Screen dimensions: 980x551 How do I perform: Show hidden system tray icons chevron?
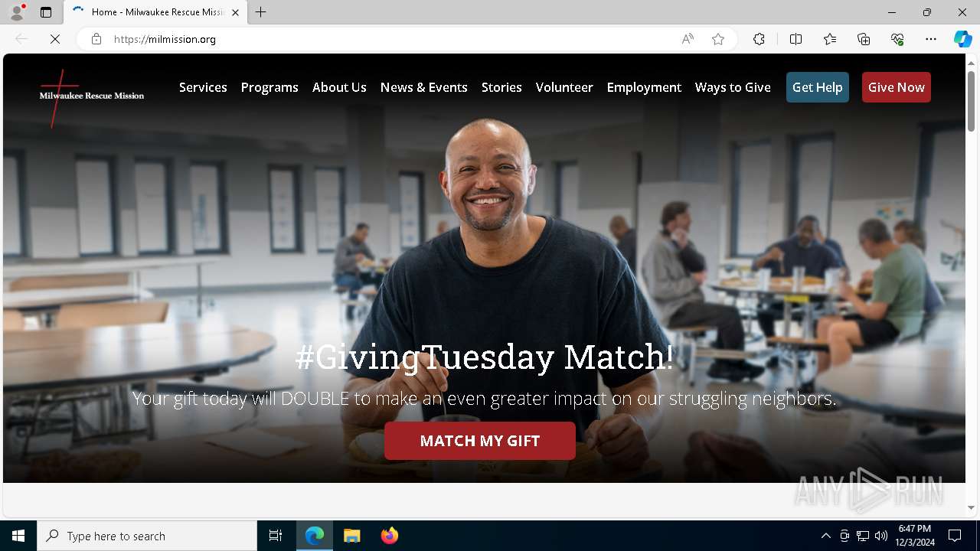point(825,536)
